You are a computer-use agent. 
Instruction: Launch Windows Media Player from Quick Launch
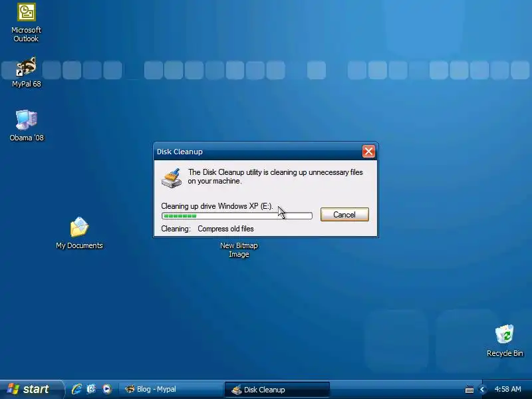(x=107, y=389)
